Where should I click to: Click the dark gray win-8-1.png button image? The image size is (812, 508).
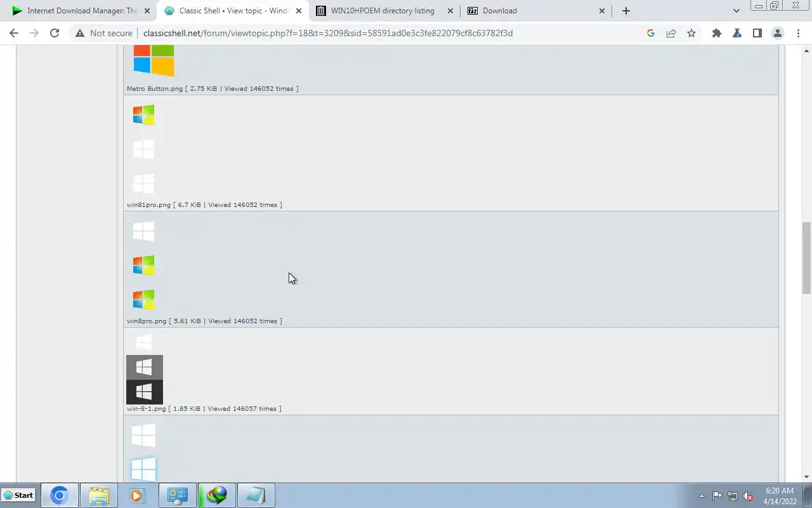coord(145,367)
